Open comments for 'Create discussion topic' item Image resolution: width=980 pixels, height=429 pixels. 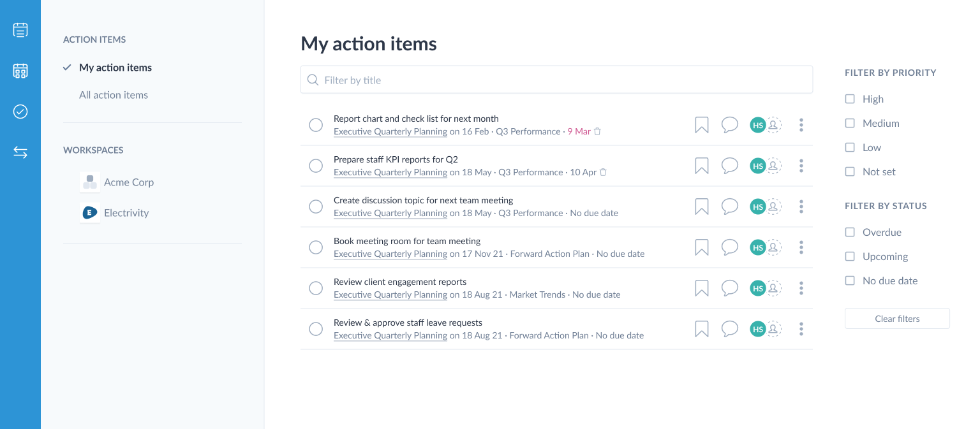coord(730,207)
